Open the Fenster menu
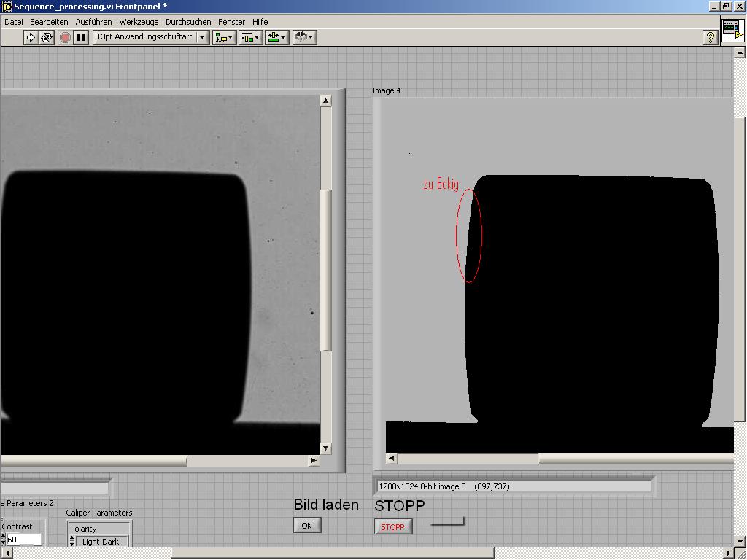 pos(231,22)
